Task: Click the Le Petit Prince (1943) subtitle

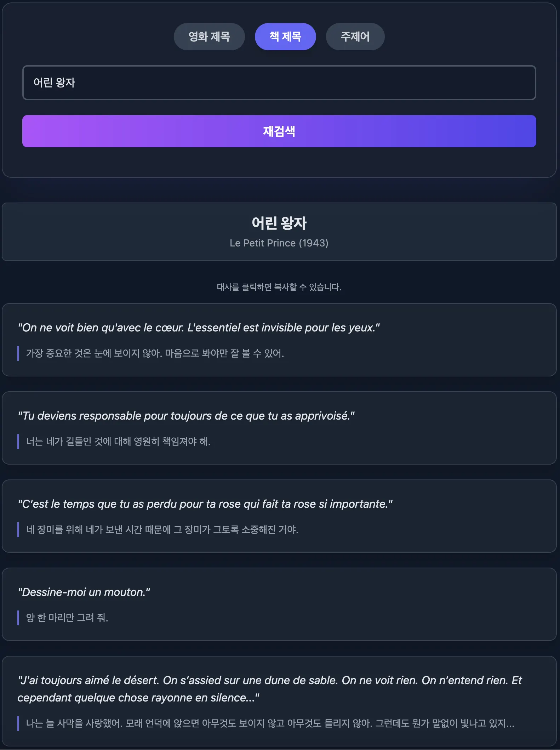Action: 279,243
